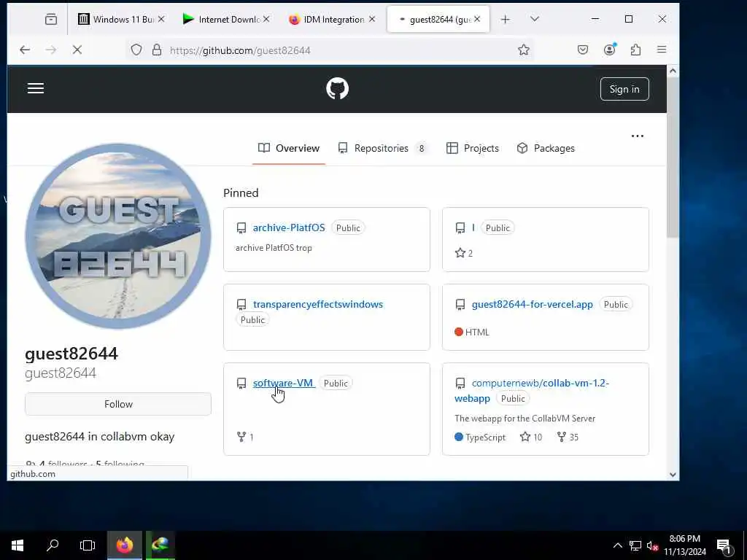Open the repository named l
Viewport: 747px width, 560px height.
click(473, 227)
